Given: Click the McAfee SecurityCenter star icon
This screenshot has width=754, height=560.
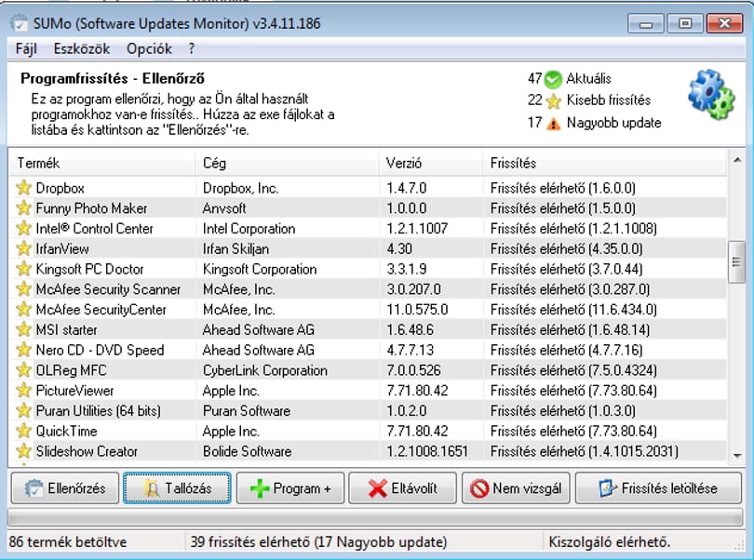Looking at the screenshot, I should [23, 309].
